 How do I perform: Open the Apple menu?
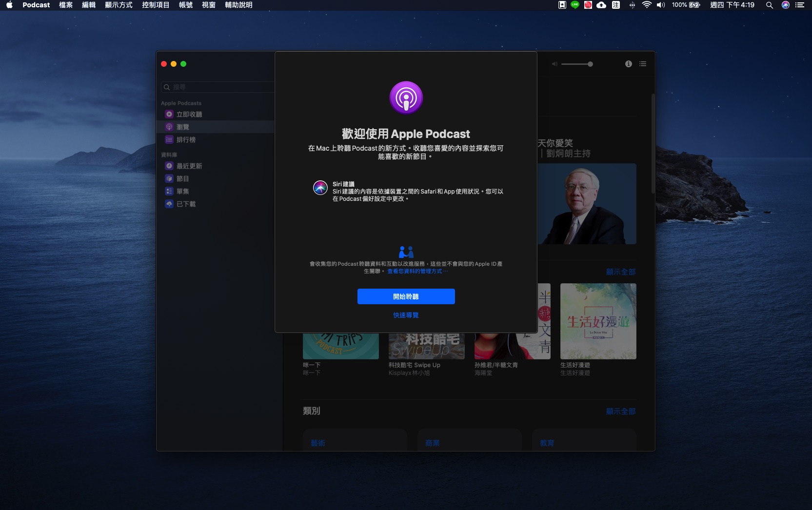tap(9, 5)
